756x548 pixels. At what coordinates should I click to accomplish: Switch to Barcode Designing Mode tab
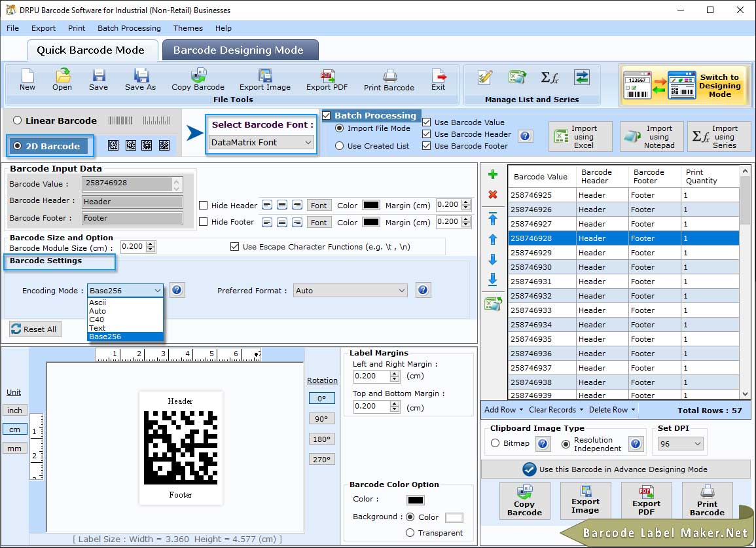(240, 50)
